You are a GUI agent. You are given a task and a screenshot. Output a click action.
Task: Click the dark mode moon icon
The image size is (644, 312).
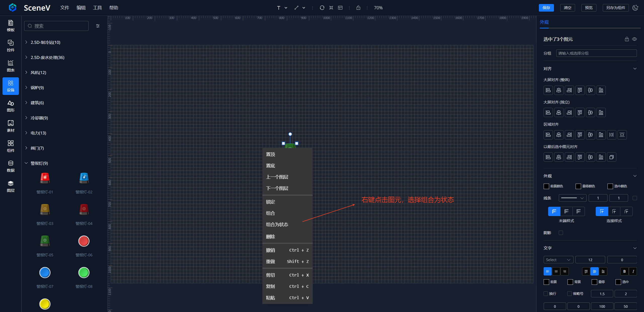pos(635,8)
